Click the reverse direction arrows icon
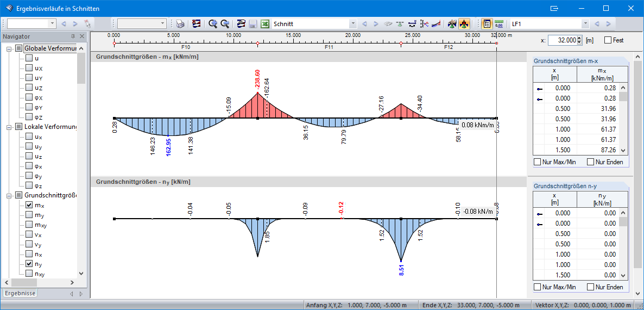Viewport: 644px width, 310px height. point(413,24)
